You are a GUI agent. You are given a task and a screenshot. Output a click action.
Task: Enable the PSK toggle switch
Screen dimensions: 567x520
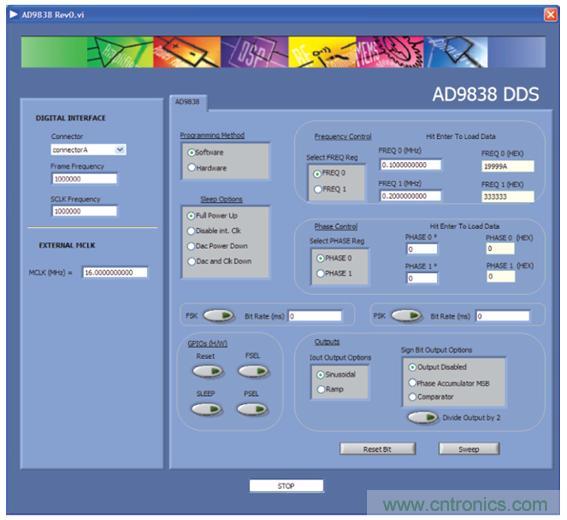407,316
